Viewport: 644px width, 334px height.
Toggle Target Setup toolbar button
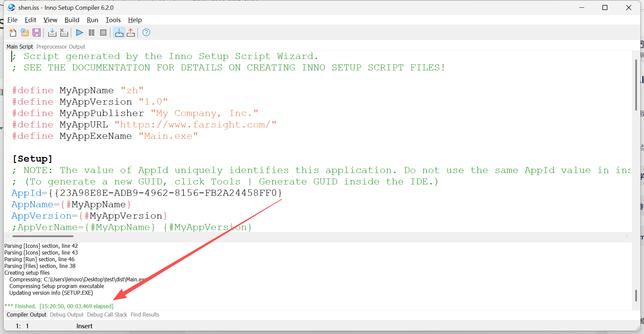119,33
